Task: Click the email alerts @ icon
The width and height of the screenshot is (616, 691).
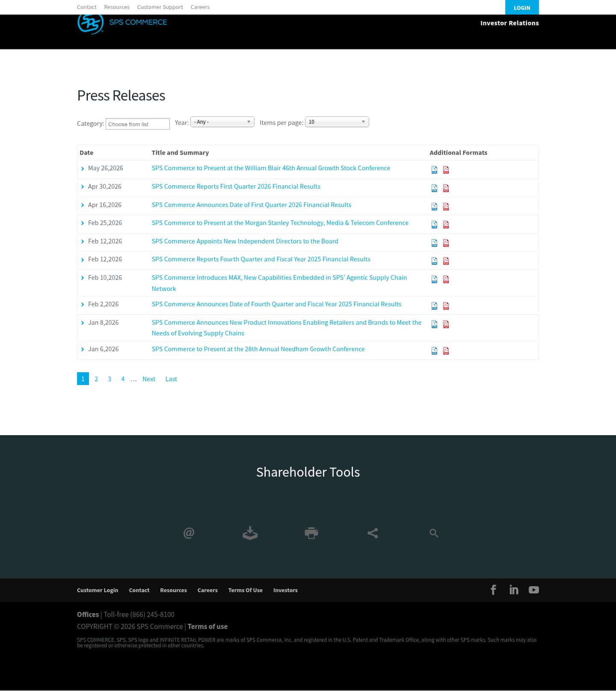Action: click(x=189, y=533)
